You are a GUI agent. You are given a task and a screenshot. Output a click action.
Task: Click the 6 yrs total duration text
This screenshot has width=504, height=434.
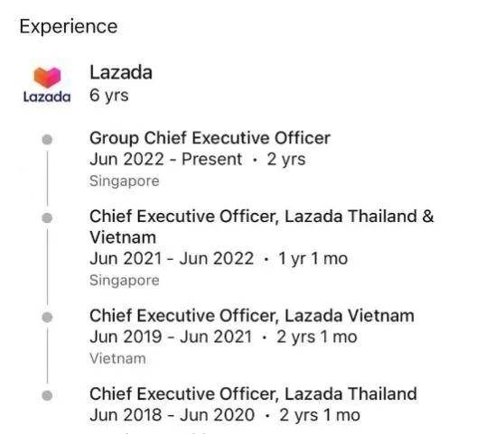pos(109,96)
